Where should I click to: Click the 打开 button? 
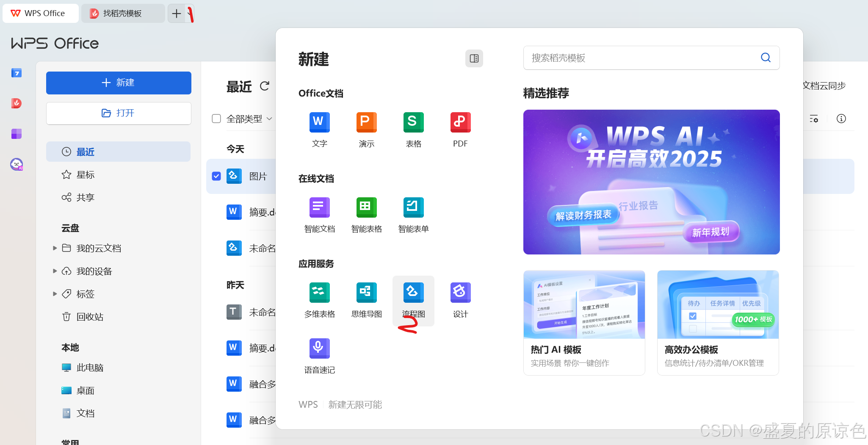119,113
